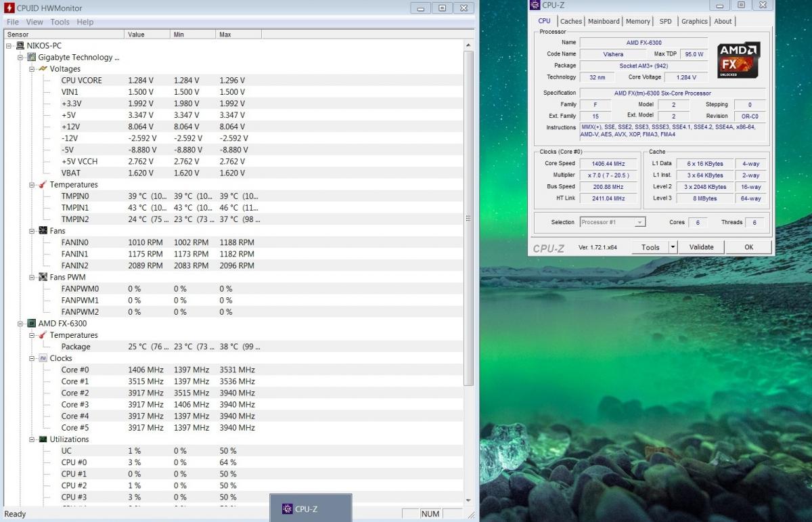This screenshot has height=522, width=812.
Task: Switch to the SPD tab in CPU-Z
Action: [x=666, y=22]
